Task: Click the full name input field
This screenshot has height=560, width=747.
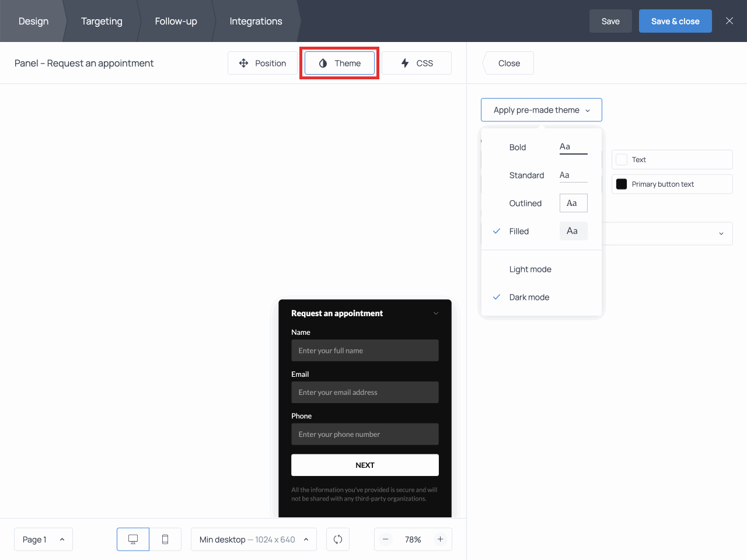Action: 365,351
